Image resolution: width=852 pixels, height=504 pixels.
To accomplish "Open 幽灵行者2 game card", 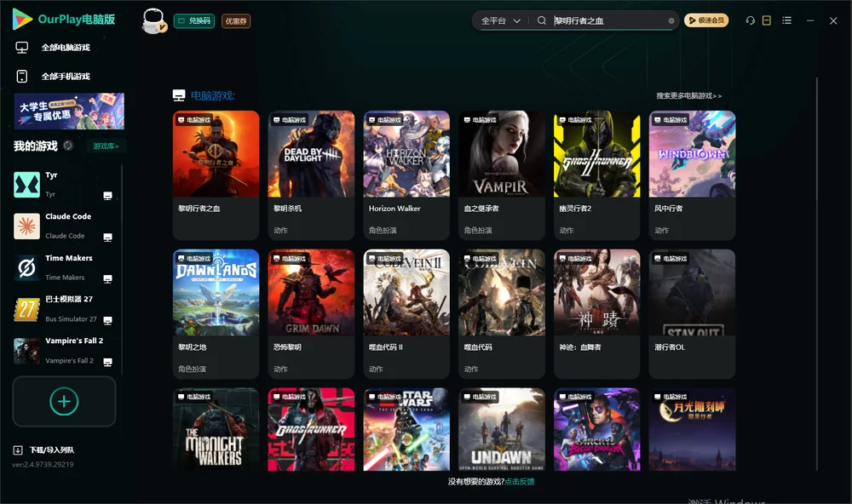I will click(x=597, y=175).
